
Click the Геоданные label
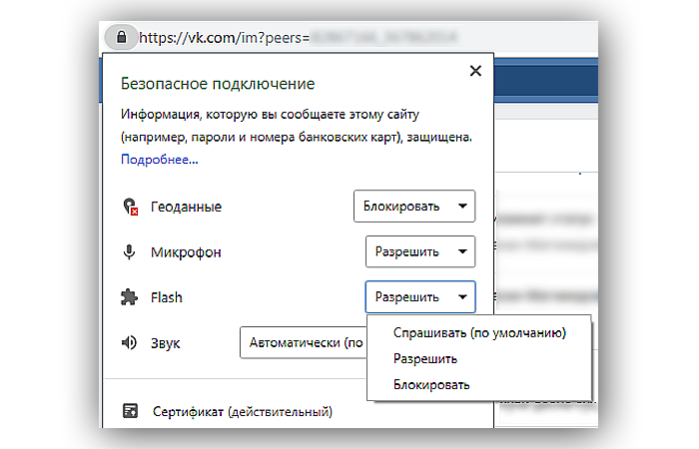(x=186, y=207)
